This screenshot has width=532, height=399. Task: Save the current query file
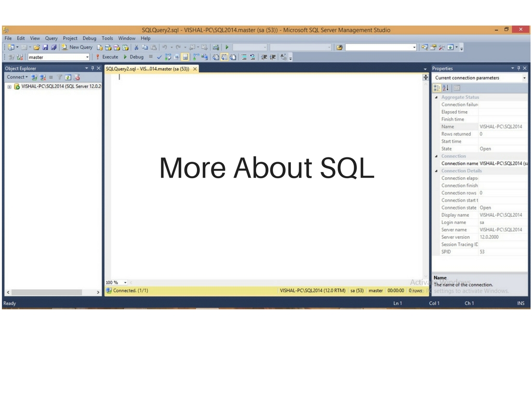(x=46, y=47)
